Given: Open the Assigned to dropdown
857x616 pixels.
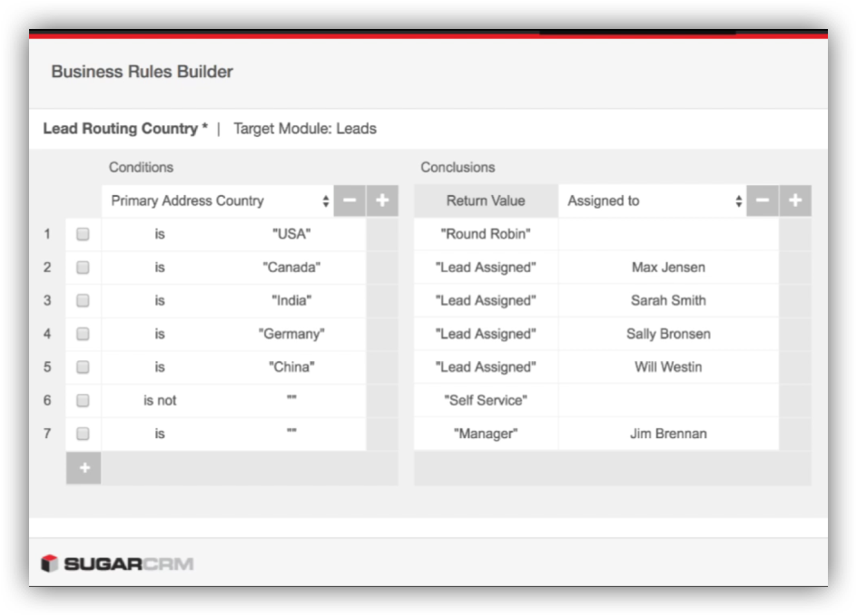Looking at the screenshot, I should (652, 200).
